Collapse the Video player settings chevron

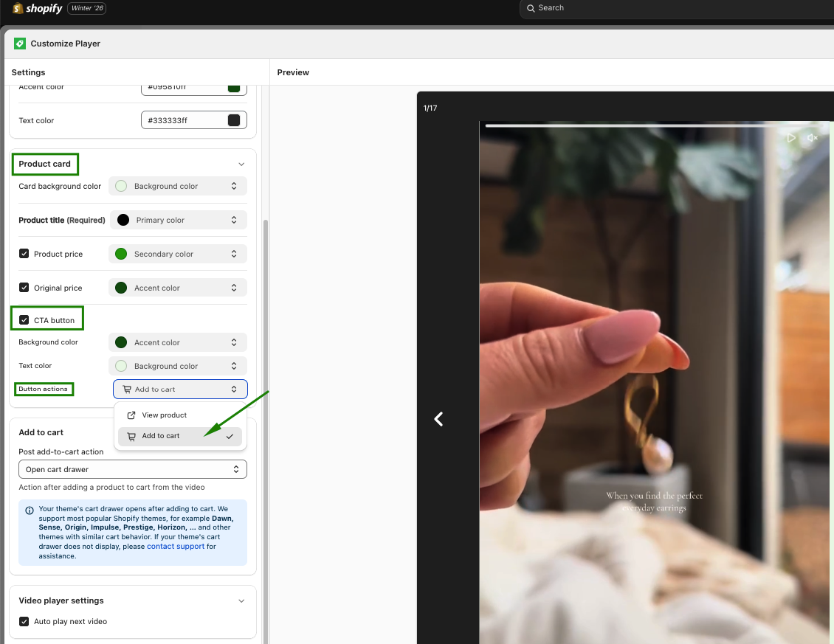click(x=241, y=601)
